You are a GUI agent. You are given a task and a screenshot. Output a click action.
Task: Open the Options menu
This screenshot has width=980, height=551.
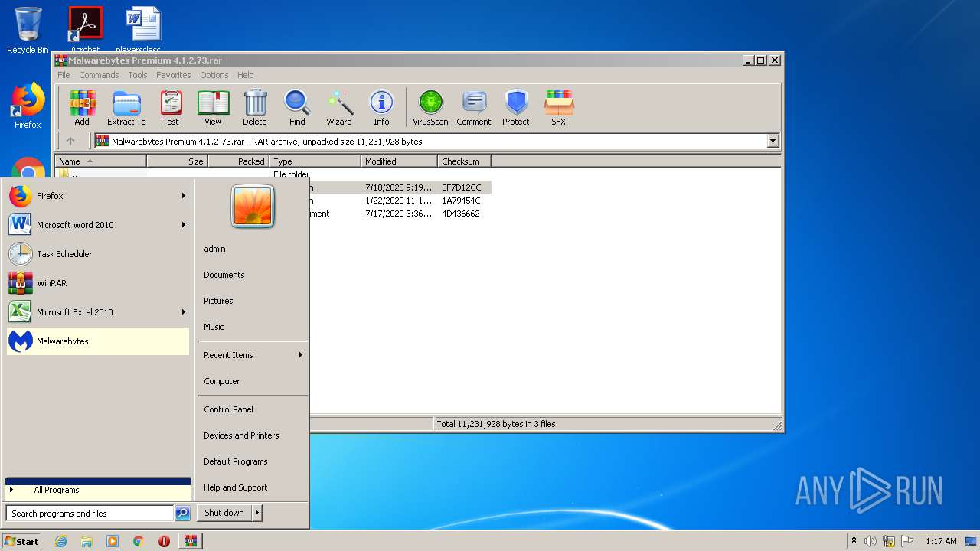click(x=214, y=75)
